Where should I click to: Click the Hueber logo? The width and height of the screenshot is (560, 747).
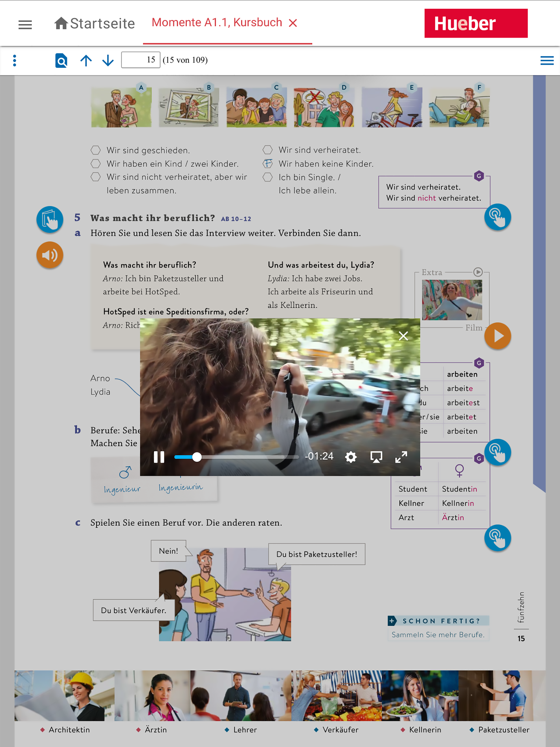(476, 23)
